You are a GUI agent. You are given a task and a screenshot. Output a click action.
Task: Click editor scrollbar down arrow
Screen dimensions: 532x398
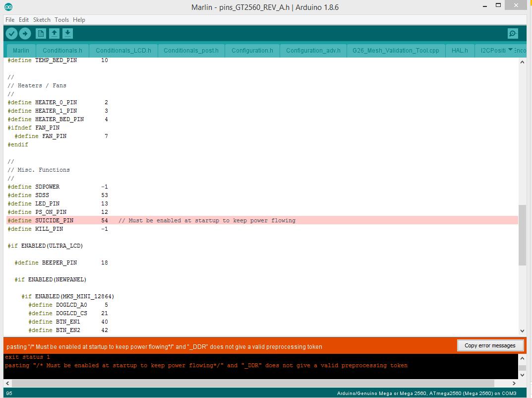click(x=522, y=331)
